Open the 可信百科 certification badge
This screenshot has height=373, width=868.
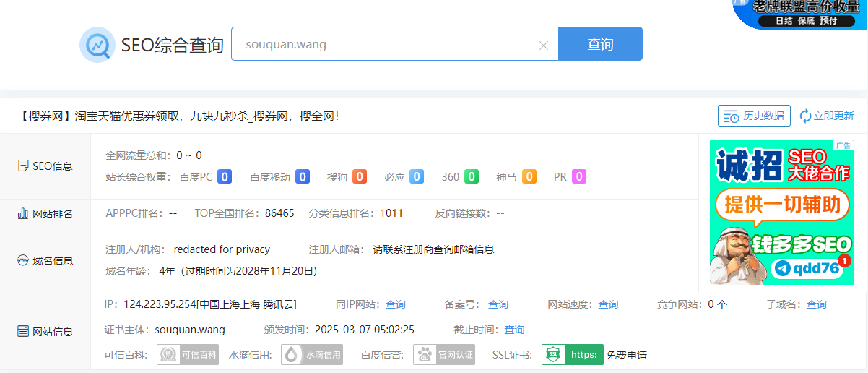click(188, 355)
